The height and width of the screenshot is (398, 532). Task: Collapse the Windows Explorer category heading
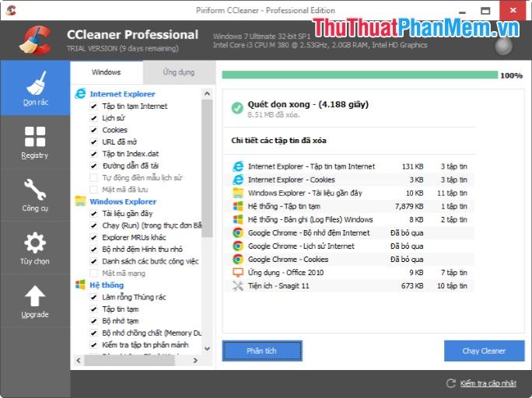(x=123, y=201)
